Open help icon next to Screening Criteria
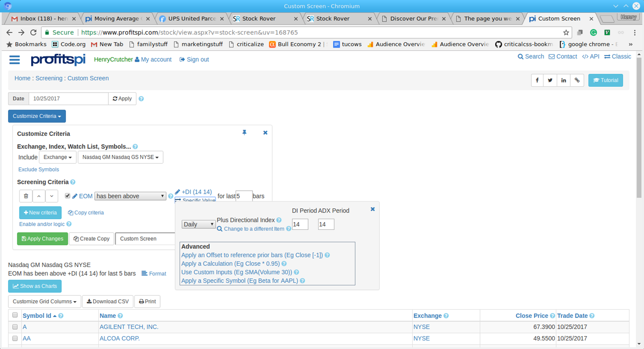This screenshot has width=644, height=349. (73, 182)
